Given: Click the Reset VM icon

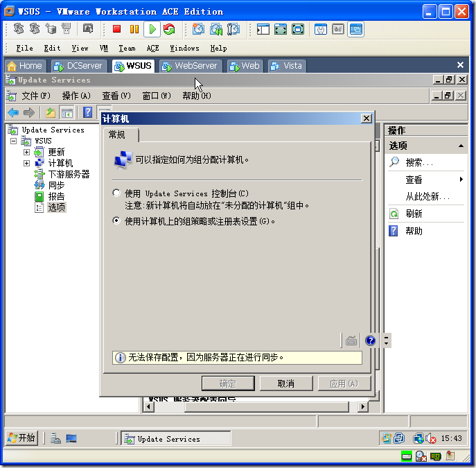Looking at the screenshot, I should tap(169, 29).
